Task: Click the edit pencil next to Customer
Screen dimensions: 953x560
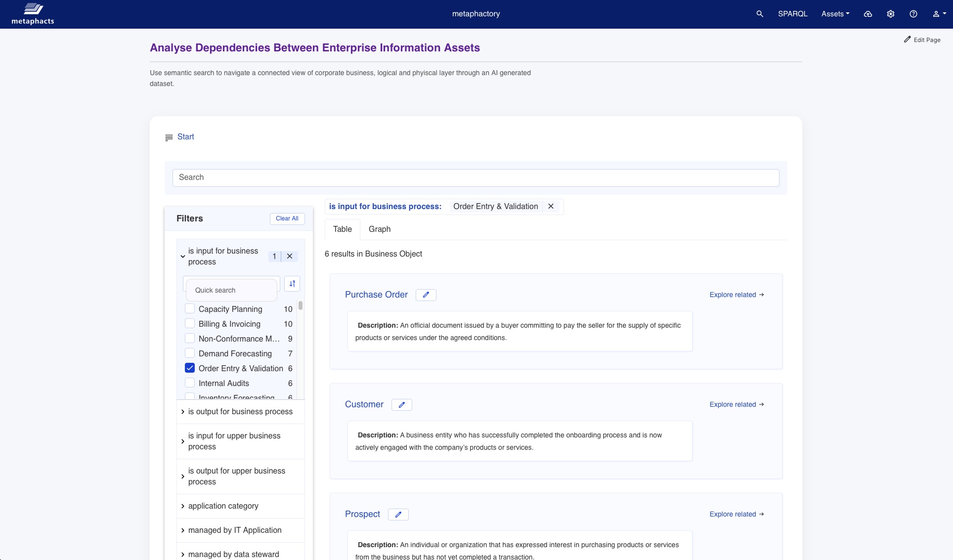Action: 401,404
